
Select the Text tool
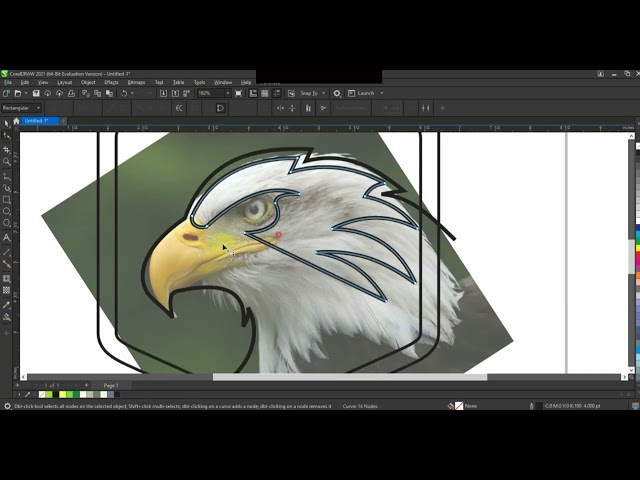6,237
